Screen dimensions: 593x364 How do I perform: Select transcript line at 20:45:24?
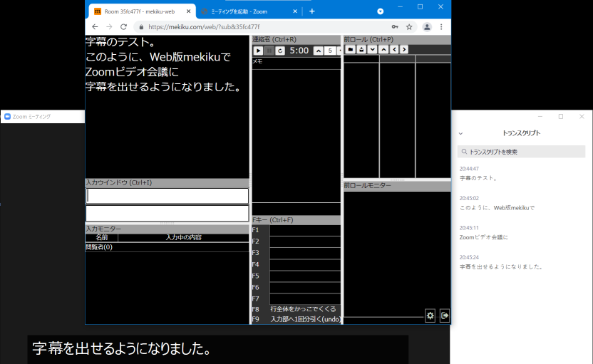[x=502, y=267]
